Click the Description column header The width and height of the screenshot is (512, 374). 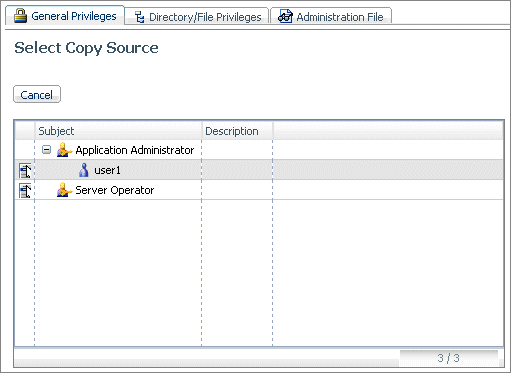237,131
